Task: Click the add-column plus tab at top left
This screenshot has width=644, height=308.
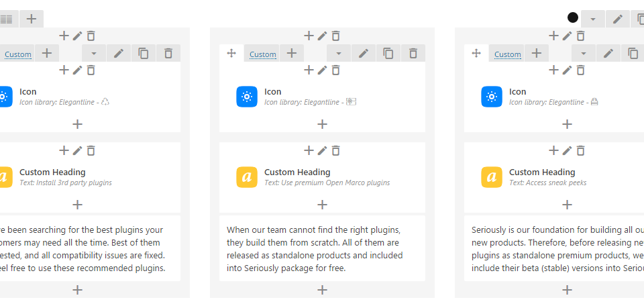Action: click(32, 19)
